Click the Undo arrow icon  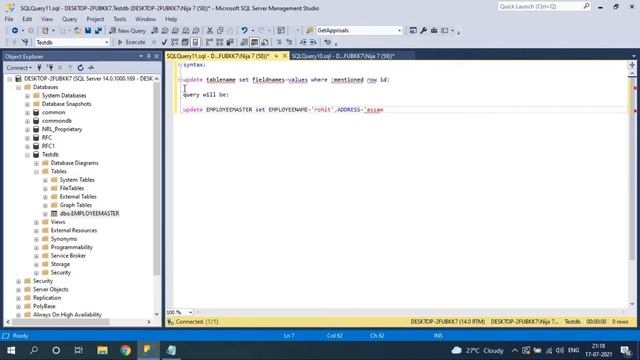coord(244,31)
